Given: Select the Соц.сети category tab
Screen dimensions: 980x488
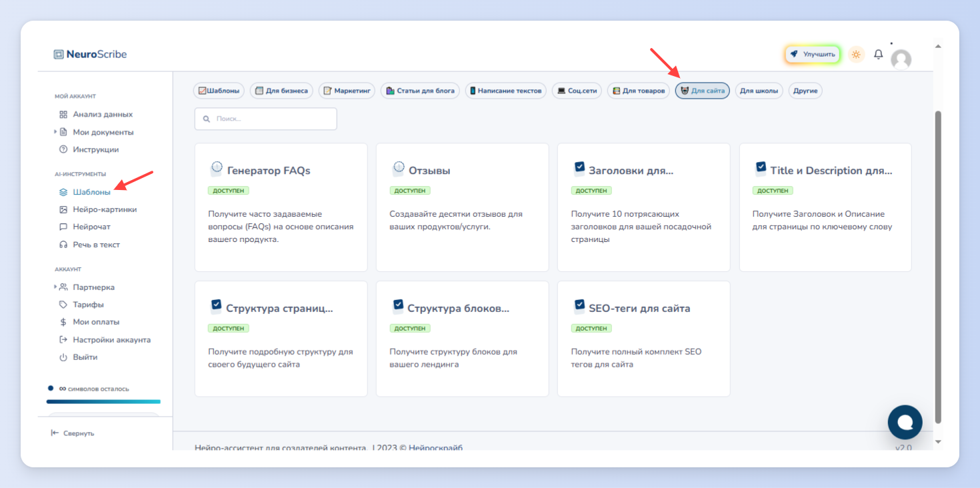Looking at the screenshot, I should [577, 91].
